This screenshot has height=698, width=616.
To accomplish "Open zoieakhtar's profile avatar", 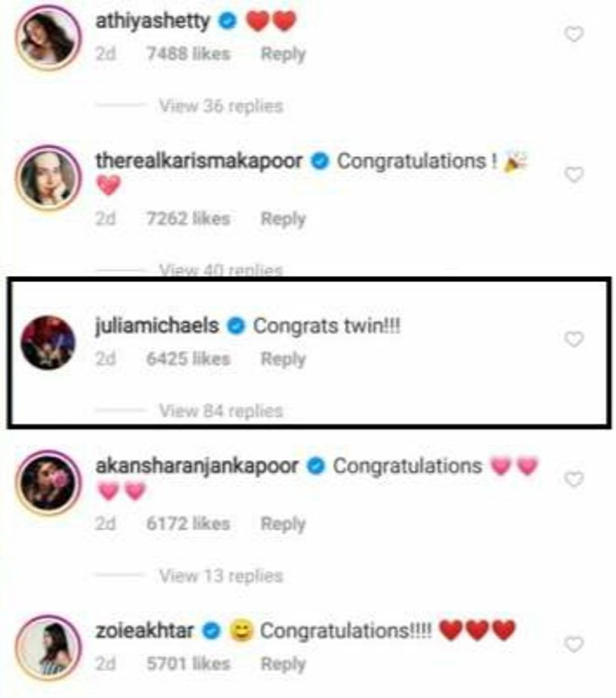I will [48, 648].
